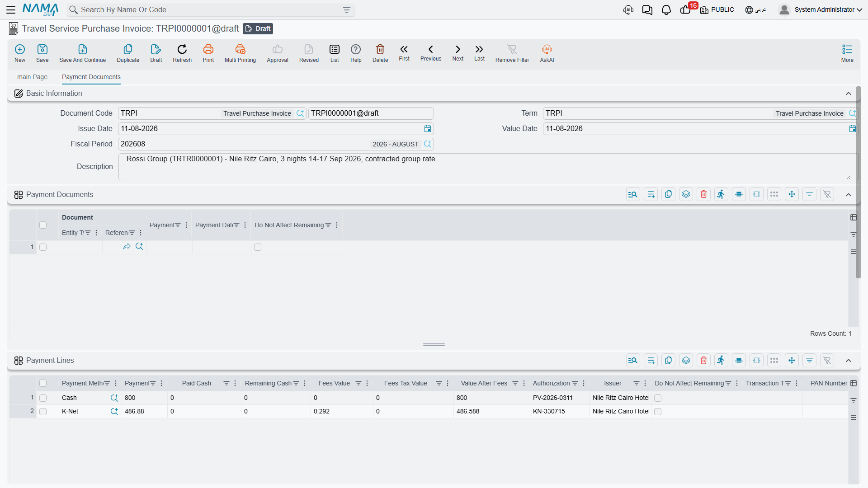Click search icon in Payment Documents toolbar
This screenshot has height=488, width=868.
(633, 194)
